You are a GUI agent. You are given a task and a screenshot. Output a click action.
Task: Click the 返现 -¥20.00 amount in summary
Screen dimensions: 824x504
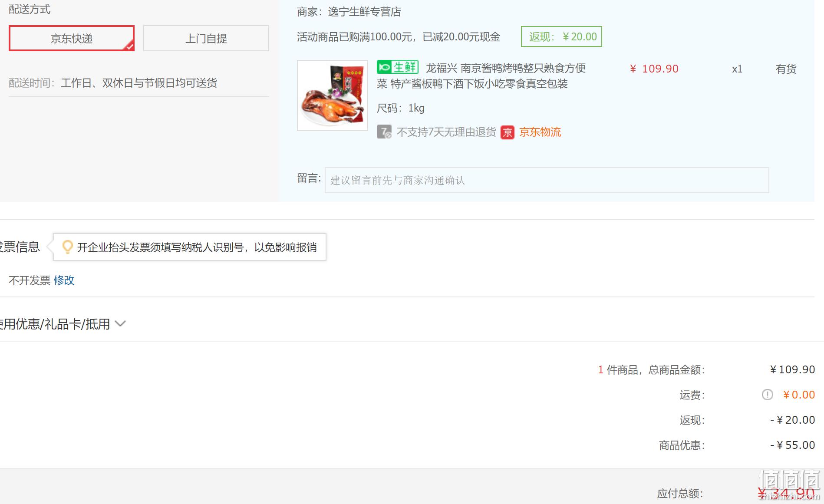[x=793, y=420]
